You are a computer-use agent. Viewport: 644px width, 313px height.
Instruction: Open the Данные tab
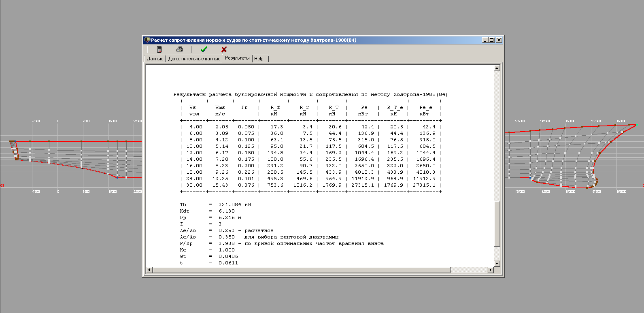pos(155,59)
